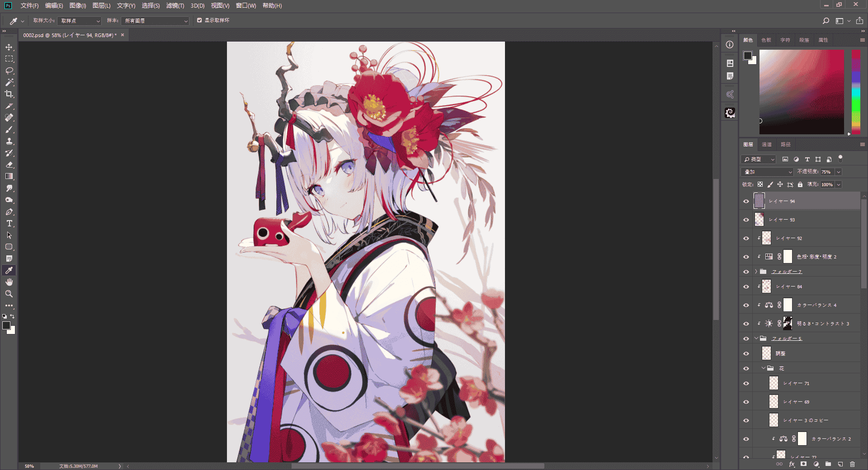This screenshot has height=470, width=868.
Task: Select layer named レイヤー 84
Action: coord(807,287)
